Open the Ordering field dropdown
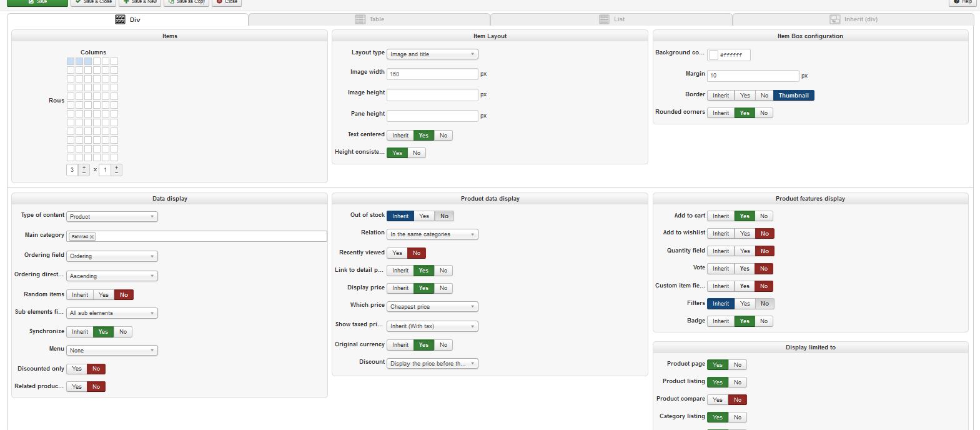Viewport: 980px width, 430px height. [112, 256]
